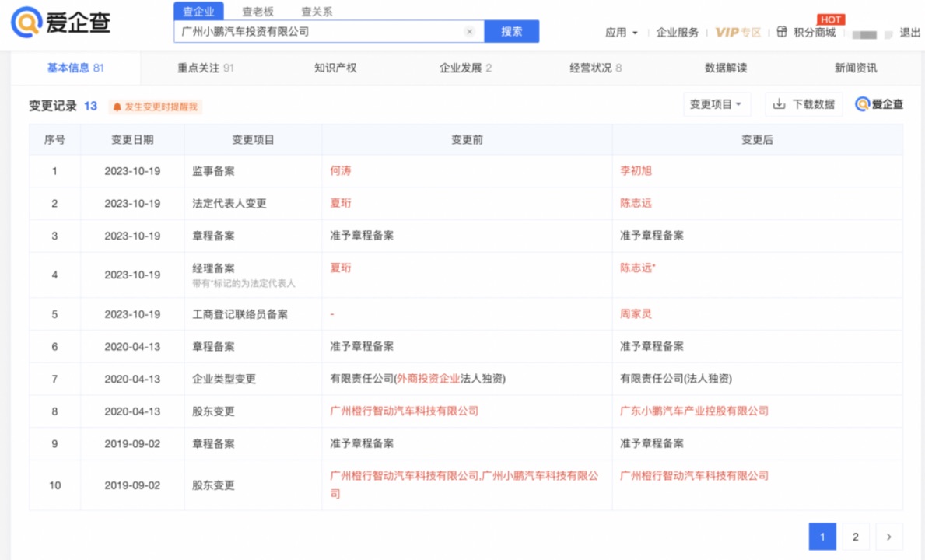This screenshot has height=560, width=925.
Task: Click the 变更项目 column header
Action: (253, 140)
